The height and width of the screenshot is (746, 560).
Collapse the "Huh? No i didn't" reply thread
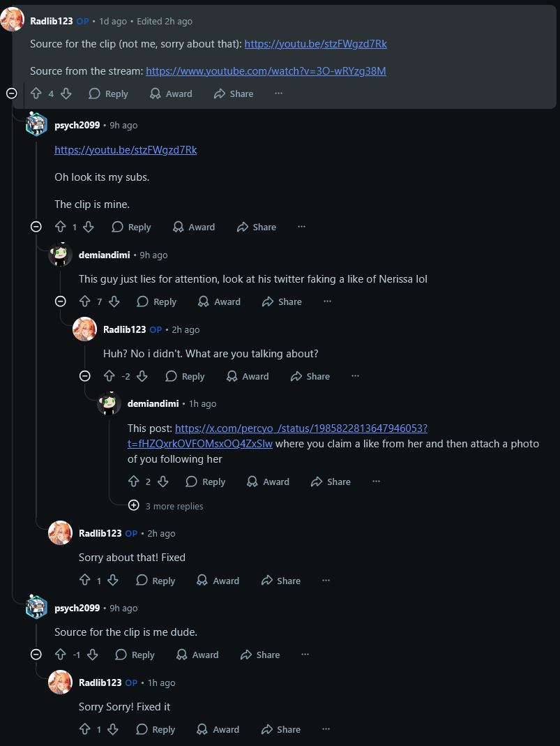pos(85,376)
